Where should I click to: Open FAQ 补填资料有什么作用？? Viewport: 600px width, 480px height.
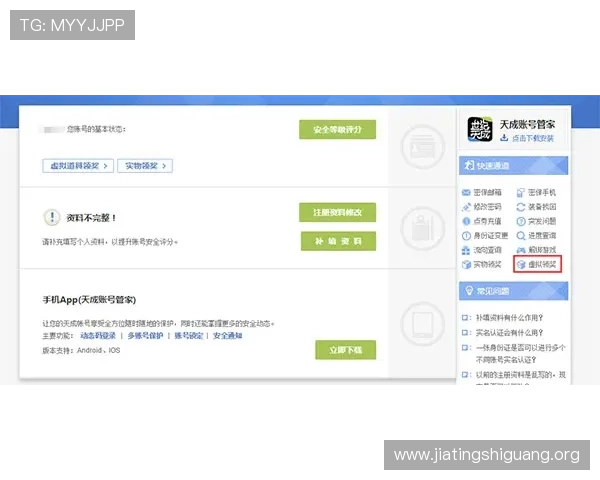coord(509,318)
